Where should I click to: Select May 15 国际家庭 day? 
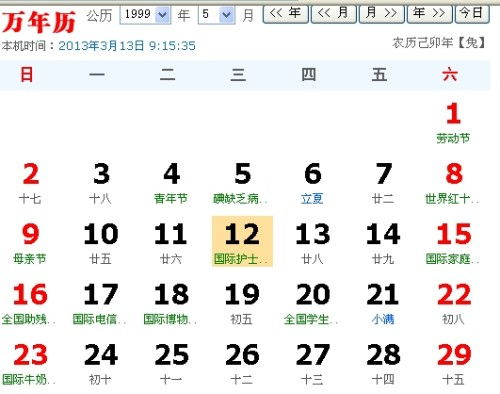(453, 243)
